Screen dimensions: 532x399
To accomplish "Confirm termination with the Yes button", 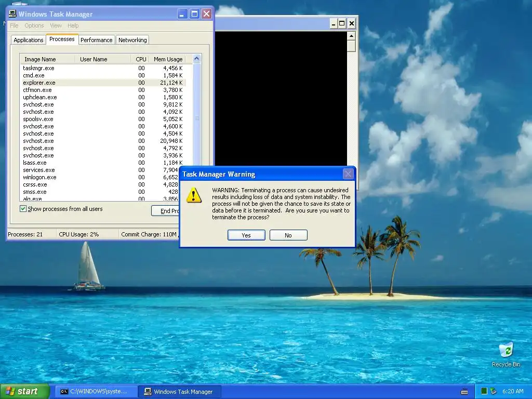I will tap(246, 235).
